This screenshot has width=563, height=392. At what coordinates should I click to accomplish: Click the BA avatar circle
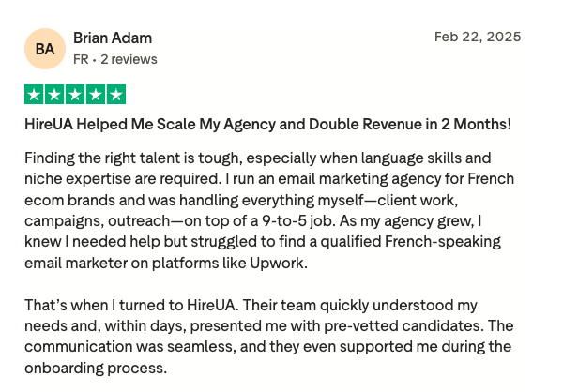pyautogui.click(x=45, y=49)
